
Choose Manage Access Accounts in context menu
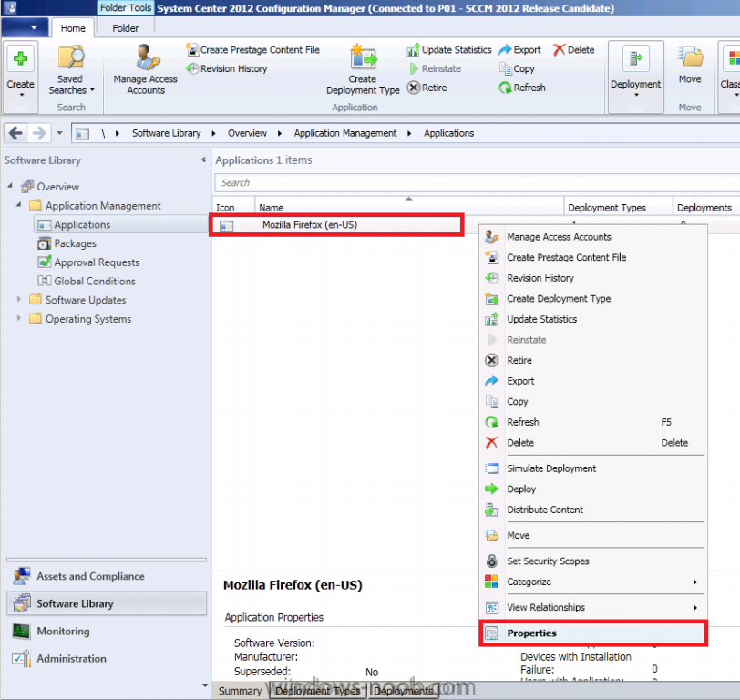(x=593, y=237)
